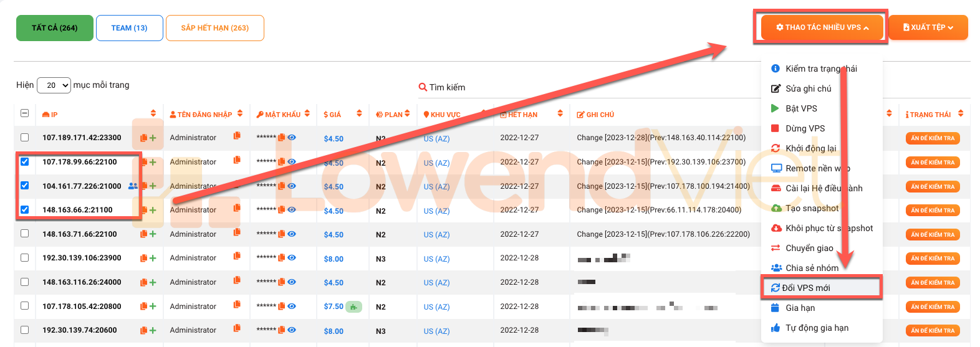Click green plus icon for 148.163.71.66:22100
Image resolution: width=980 pixels, height=347 pixels.
(153, 234)
